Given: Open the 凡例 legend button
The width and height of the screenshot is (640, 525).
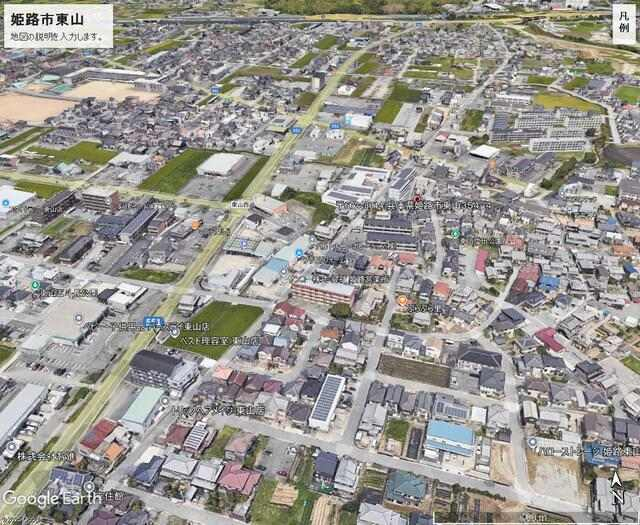Looking at the screenshot, I should pos(623,22).
